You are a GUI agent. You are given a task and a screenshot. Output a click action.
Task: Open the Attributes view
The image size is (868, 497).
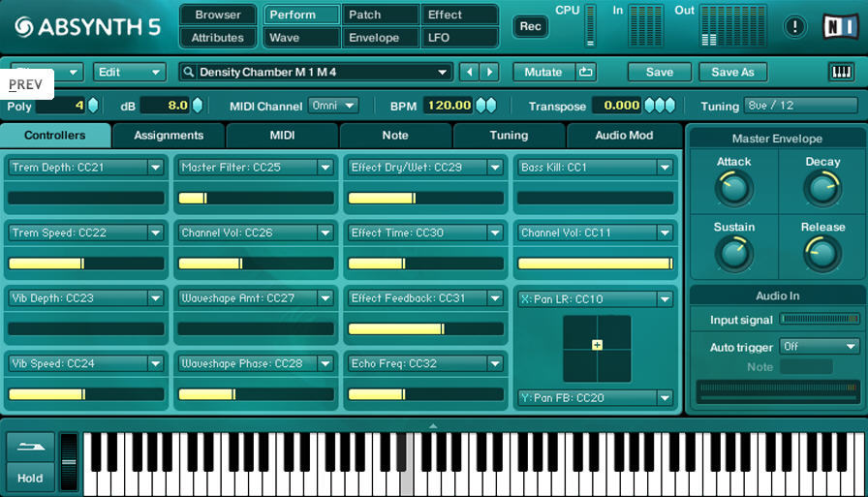click(218, 38)
